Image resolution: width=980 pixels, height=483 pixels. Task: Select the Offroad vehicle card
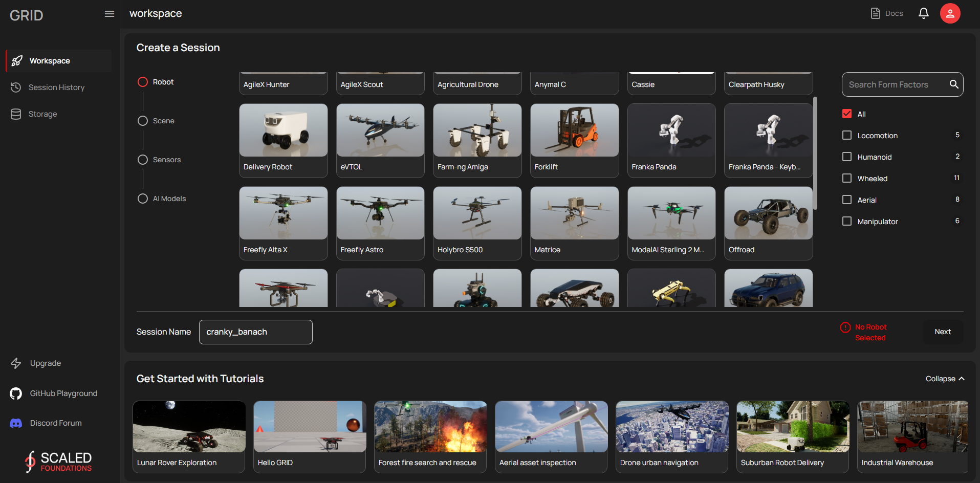(x=769, y=224)
